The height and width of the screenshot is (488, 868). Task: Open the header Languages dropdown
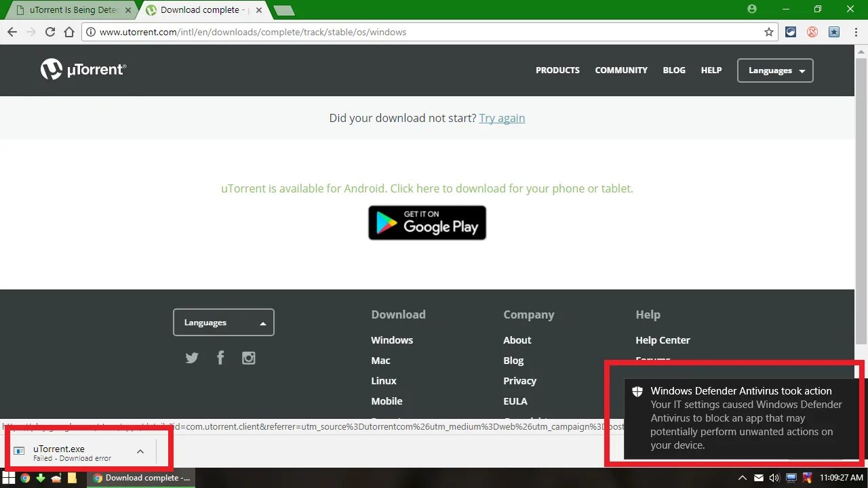(x=775, y=70)
